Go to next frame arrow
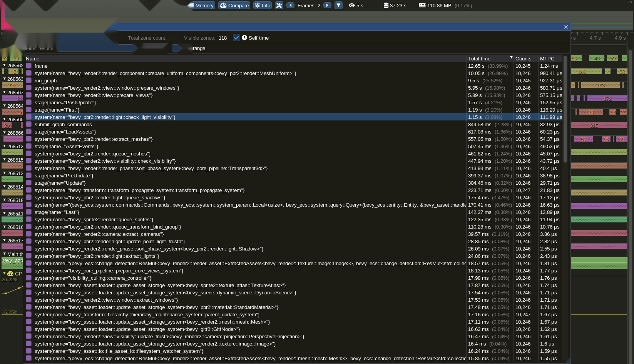Image resolution: width=634 pixels, height=364 pixels. click(327, 5)
